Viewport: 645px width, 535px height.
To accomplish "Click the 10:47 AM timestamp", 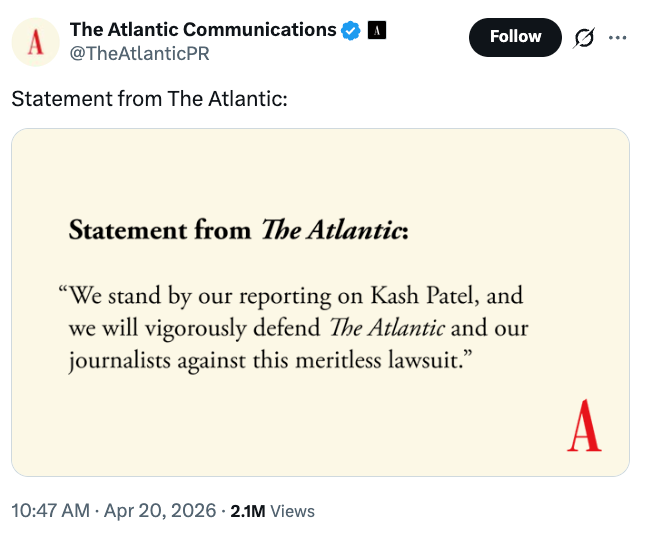I will [48, 511].
